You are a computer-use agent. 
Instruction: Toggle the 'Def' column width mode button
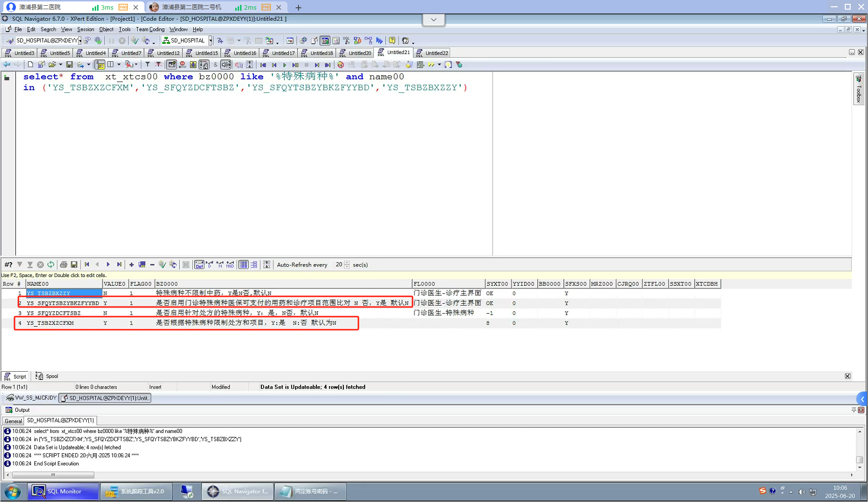click(x=199, y=265)
